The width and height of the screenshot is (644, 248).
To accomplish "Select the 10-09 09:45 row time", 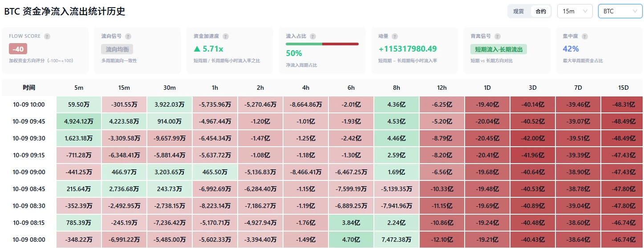I will (x=29, y=121).
